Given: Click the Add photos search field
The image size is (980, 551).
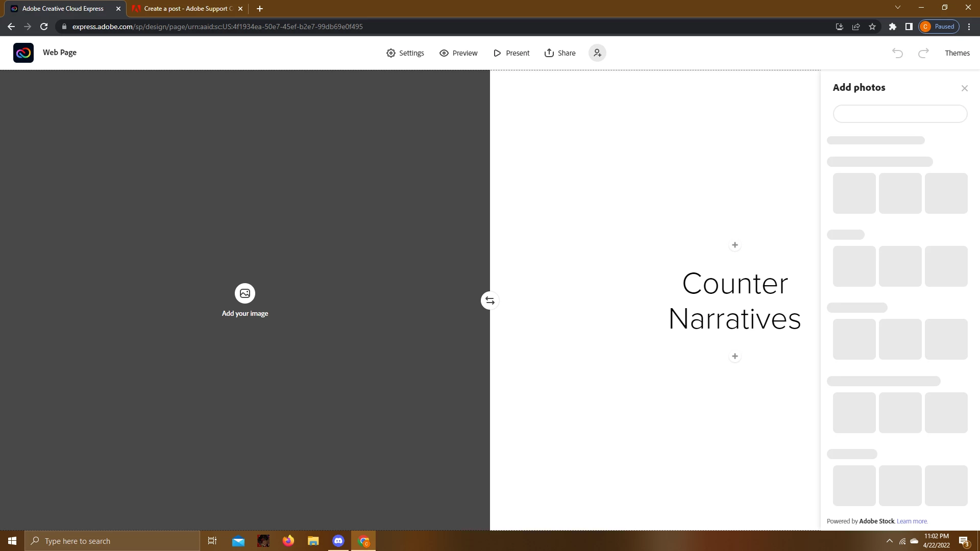Looking at the screenshot, I should pos(900,114).
